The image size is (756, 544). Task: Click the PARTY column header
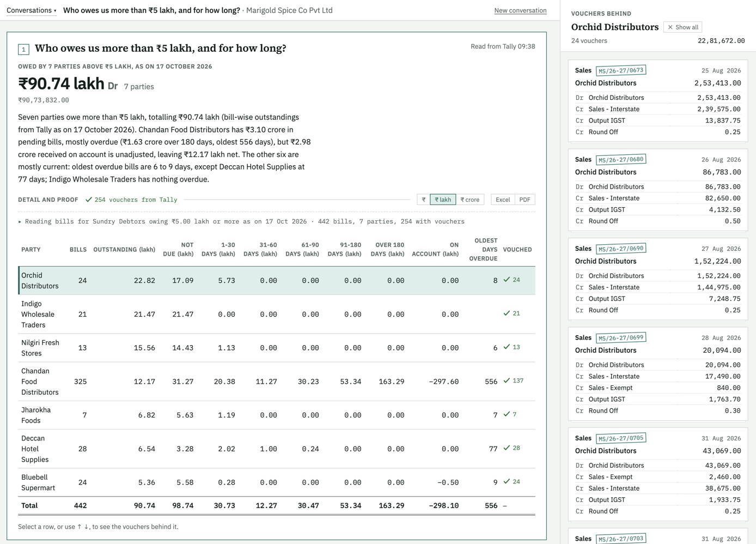(31, 250)
